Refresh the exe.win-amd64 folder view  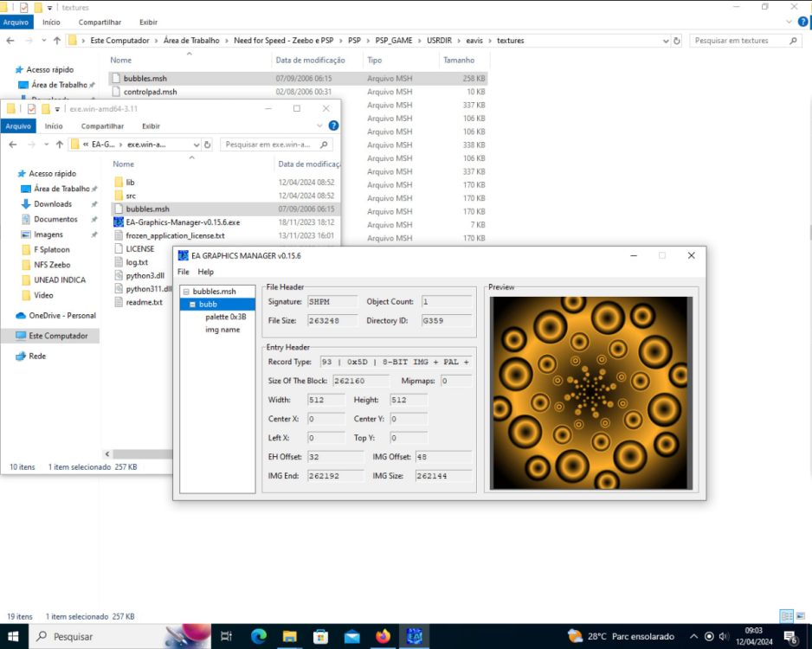click(209, 145)
